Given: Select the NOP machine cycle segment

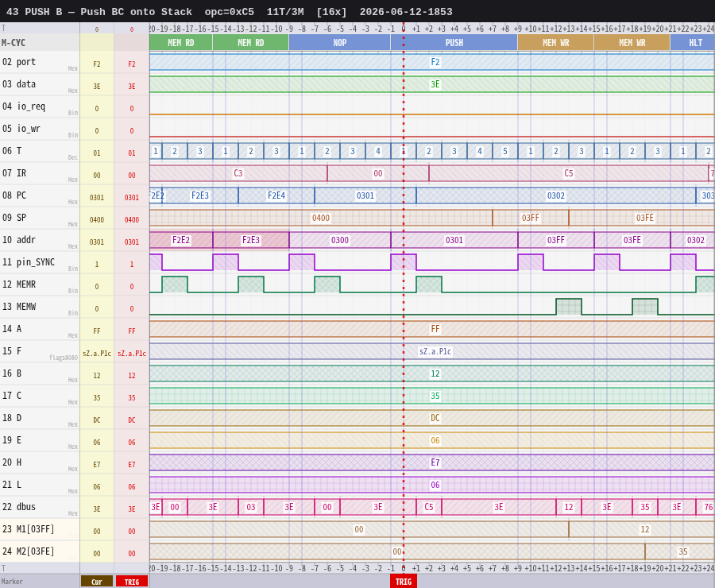Looking at the screenshot, I should [x=340, y=43].
